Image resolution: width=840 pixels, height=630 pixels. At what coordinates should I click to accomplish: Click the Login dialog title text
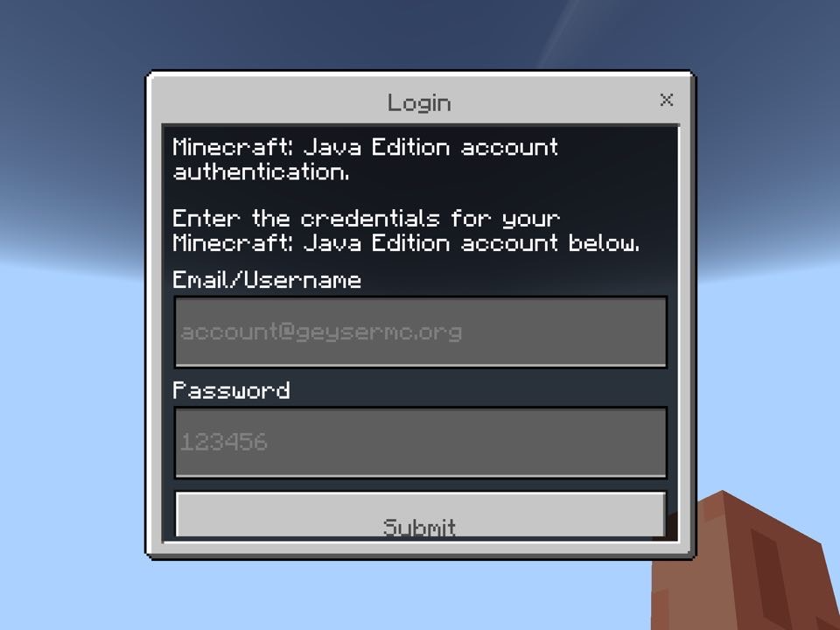click(419, 102)
